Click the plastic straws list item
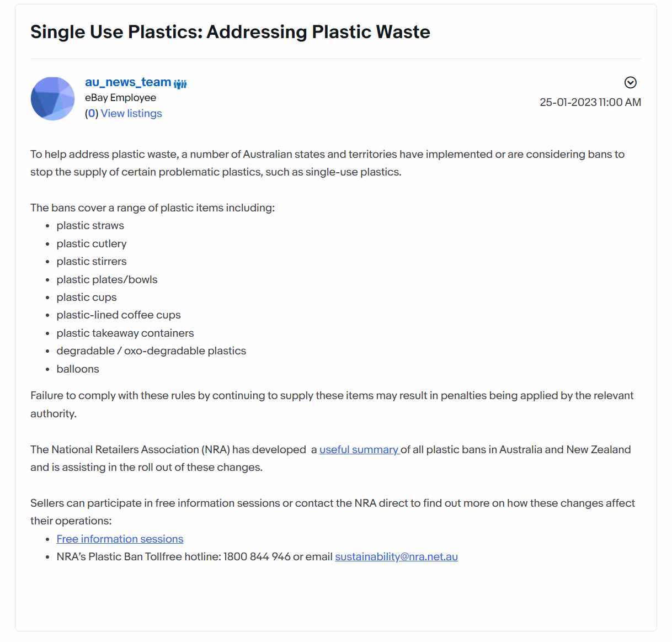Image resolution: width=672 pixels, height=642 pixels. click(x=90, y=225)
